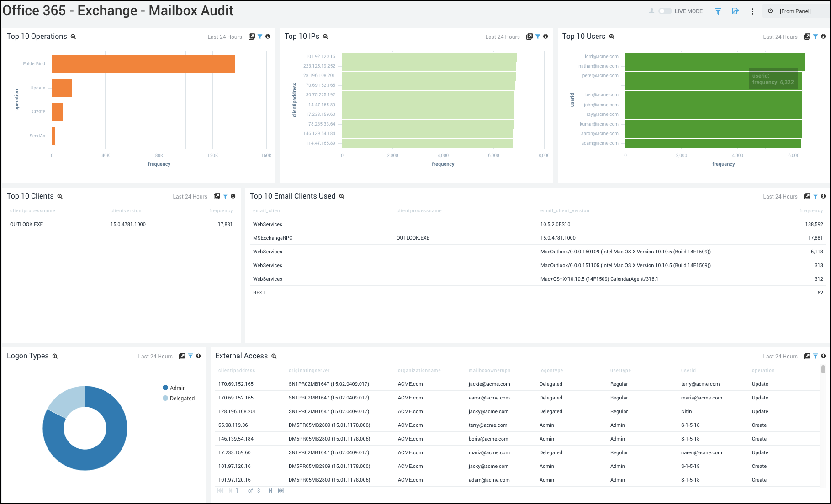Jump to last page of External Access table
This screenshot has height=504, width=831.
pos(281,490)
